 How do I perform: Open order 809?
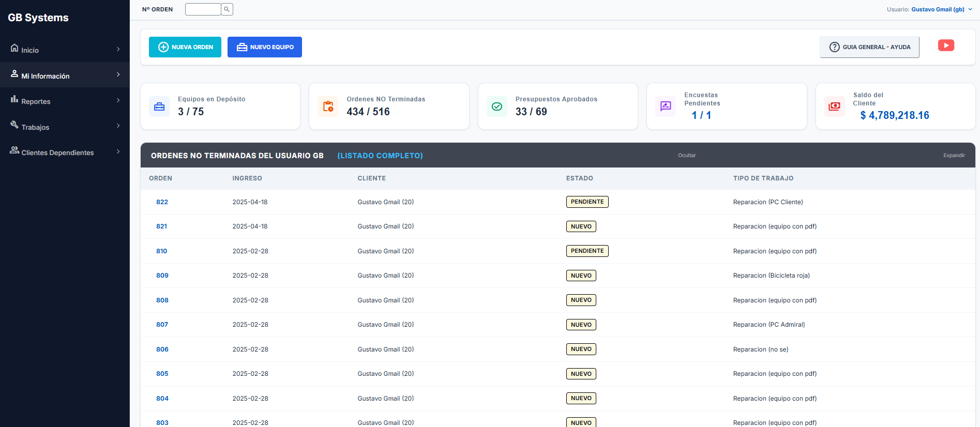(162, 276)
